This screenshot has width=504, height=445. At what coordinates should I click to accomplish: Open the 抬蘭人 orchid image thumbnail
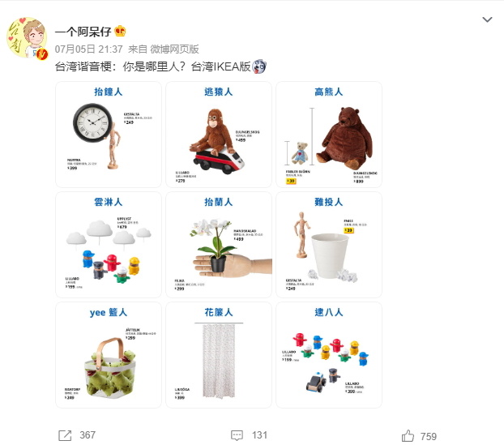219,245
